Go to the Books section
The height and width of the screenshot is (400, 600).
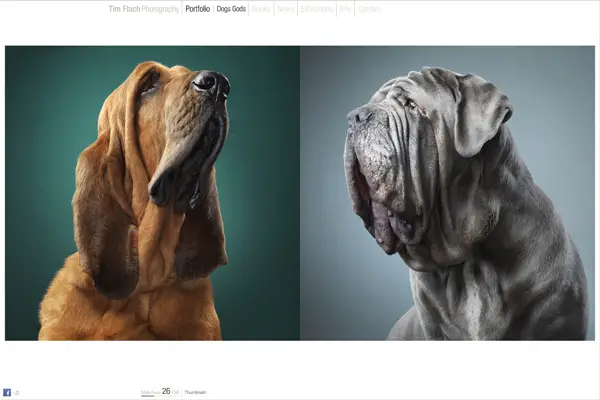[x=261, y=9]
